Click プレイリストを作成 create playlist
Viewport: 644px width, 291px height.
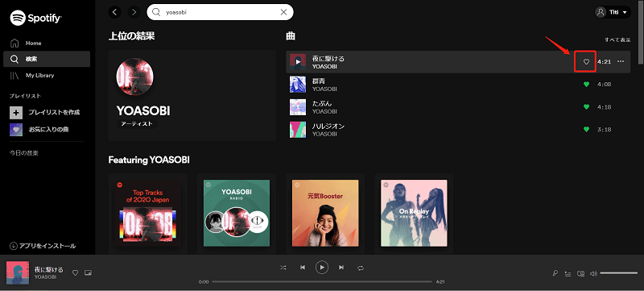coord(54,112)
